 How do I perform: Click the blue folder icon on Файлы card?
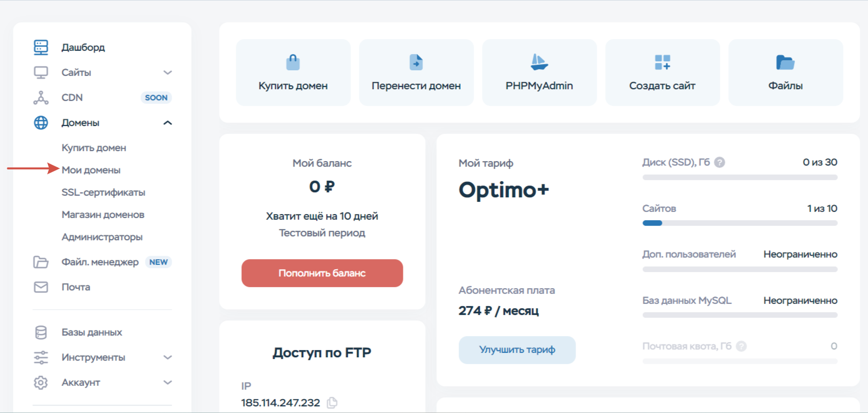coord(786,62)
